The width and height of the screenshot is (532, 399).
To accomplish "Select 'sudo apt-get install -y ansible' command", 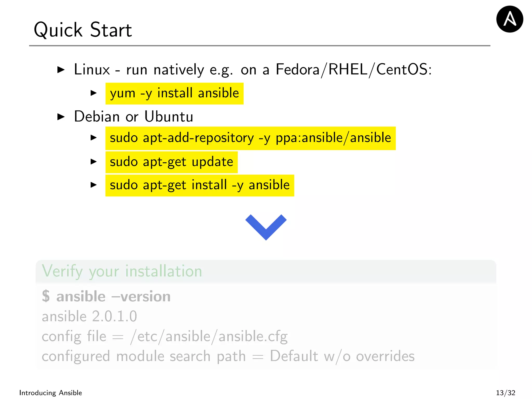I will click(200, 185).
